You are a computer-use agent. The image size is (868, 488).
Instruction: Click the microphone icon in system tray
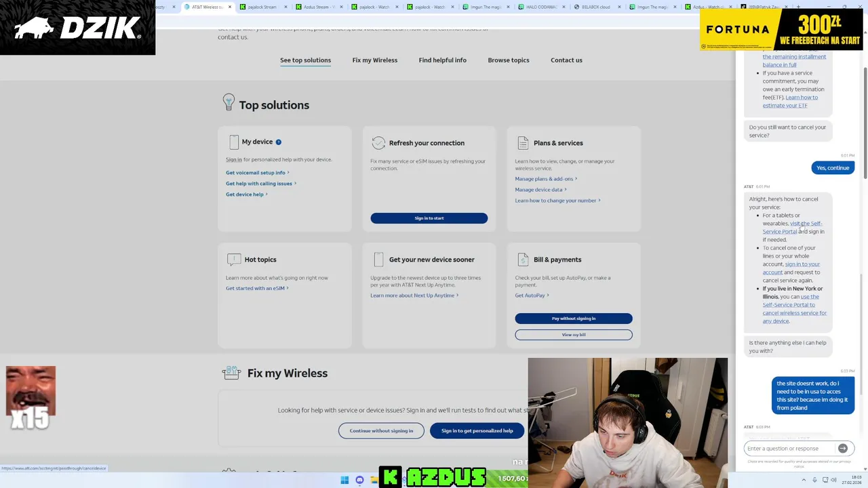(814, 480)
